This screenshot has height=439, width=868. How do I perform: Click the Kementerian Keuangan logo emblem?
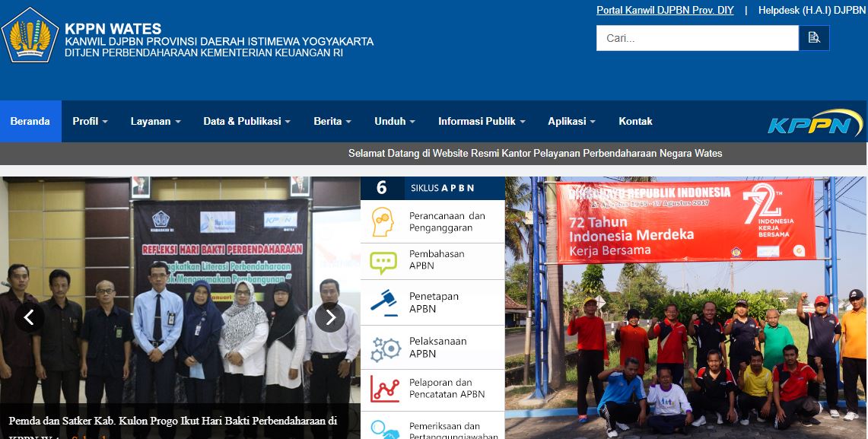coord(30,35)
